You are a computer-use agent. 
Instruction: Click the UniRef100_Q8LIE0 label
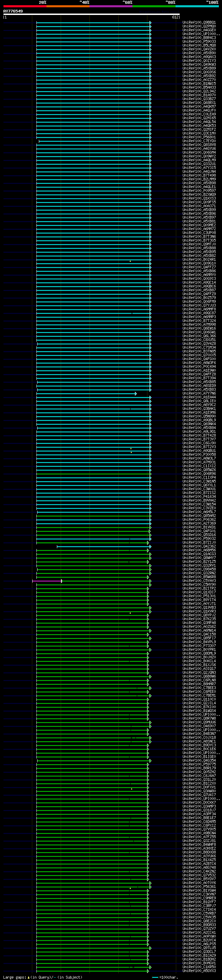199,401
